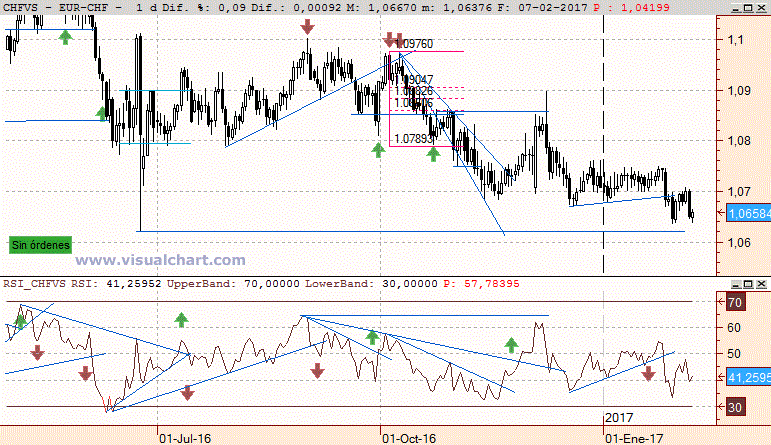Select the current price label 1,06584

pos(748,213)
